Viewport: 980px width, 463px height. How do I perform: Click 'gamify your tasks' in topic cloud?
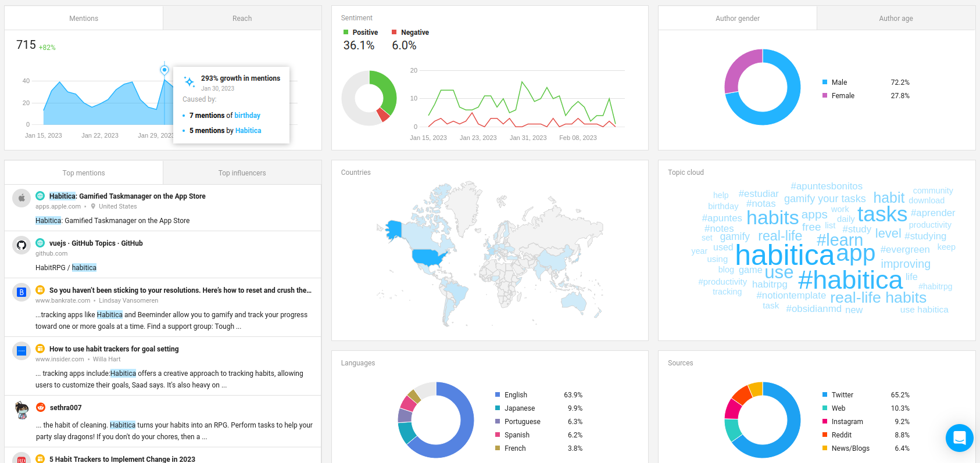pos(824,199)
